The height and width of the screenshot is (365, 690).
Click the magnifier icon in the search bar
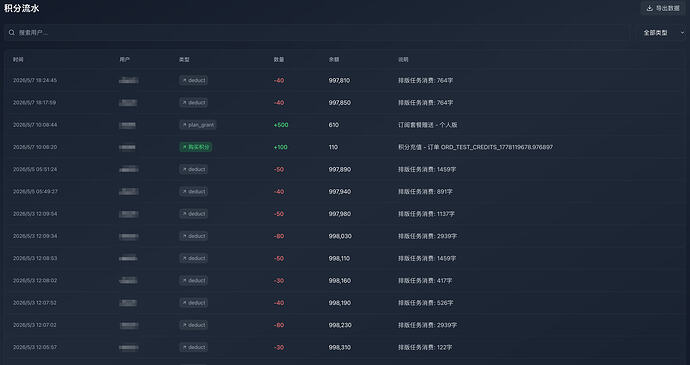(x=12, y=33)
